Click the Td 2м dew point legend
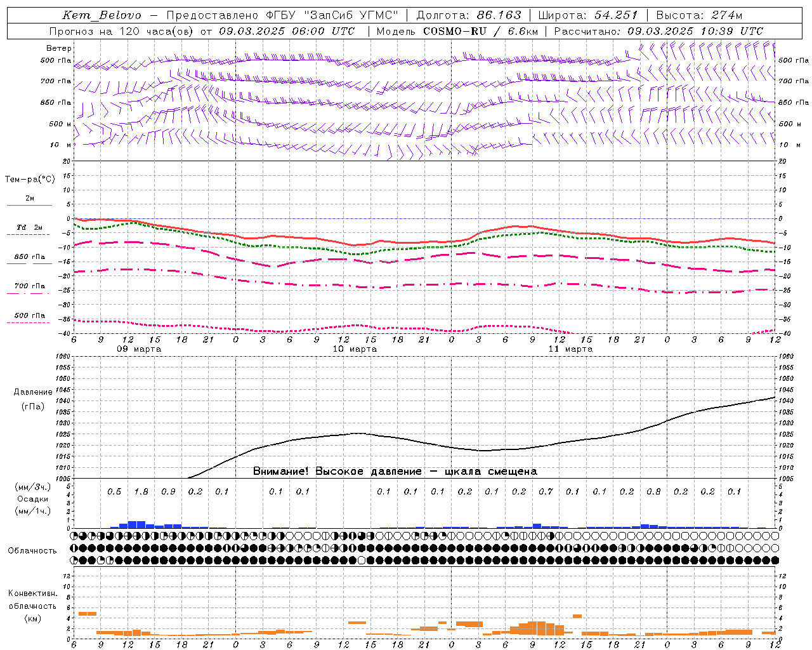 (x=30, y=227)
